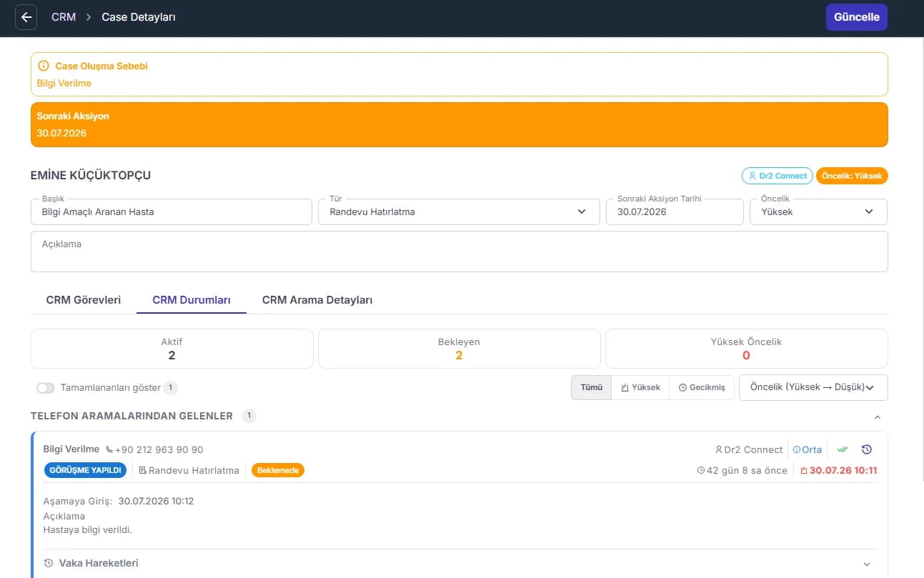Click the Bekleyen summary card

tap(459, 349)
